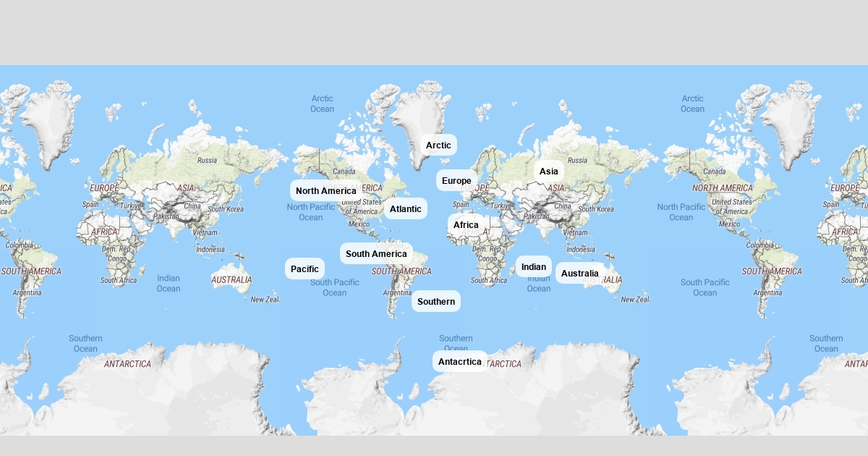Choose the Asia label button
868x456 pixels.
549,171
